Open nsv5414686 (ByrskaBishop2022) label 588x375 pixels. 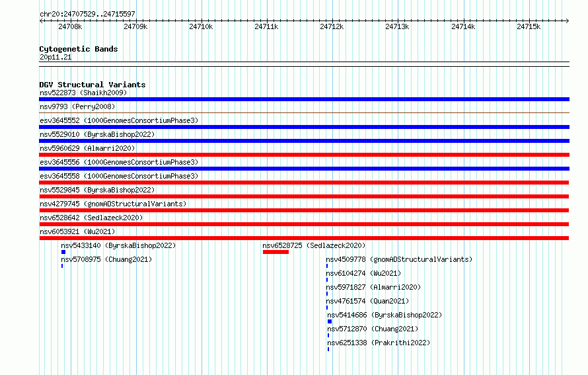point(385,315)
